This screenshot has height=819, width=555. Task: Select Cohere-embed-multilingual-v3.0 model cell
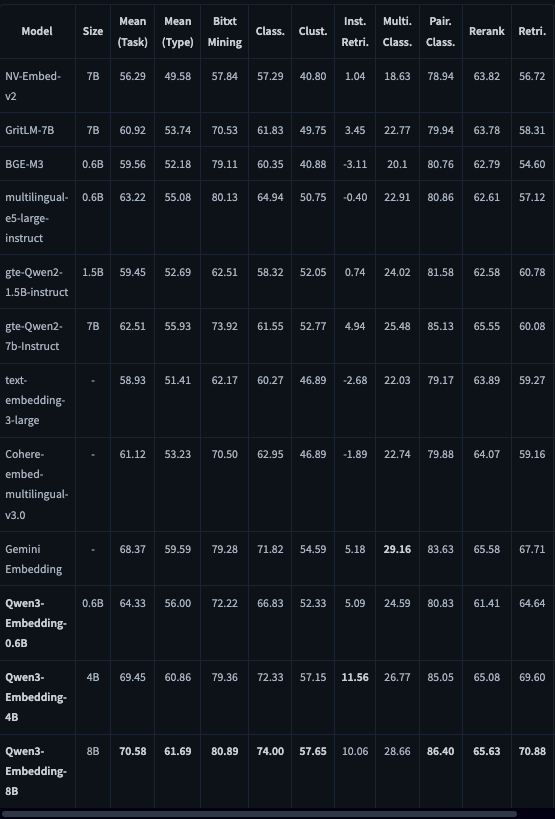[37, 484]
